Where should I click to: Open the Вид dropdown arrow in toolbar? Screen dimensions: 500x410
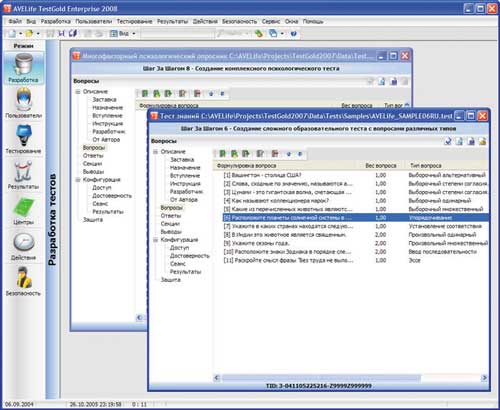pyautogui.click(x=134, y=34)
